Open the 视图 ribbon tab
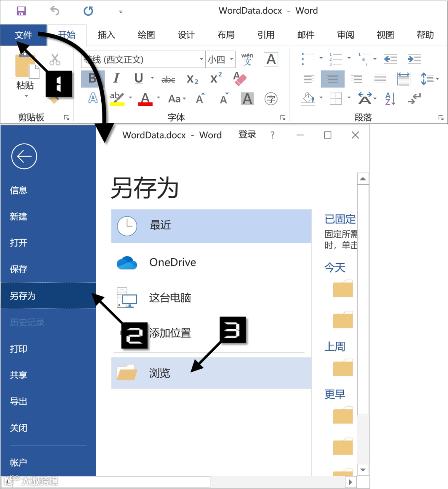 click(386, 35)
